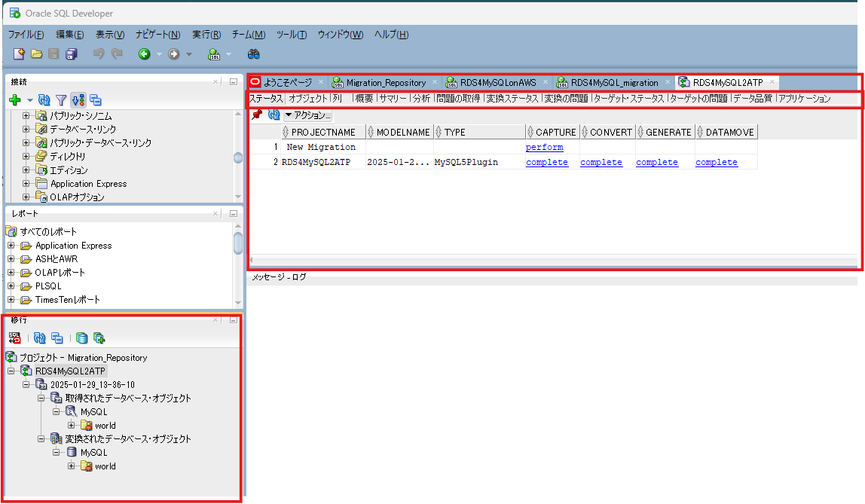The height and width of the screenshot is (504, 865).
Task: Open a file with the folder icon
Action: pos(36,53)
